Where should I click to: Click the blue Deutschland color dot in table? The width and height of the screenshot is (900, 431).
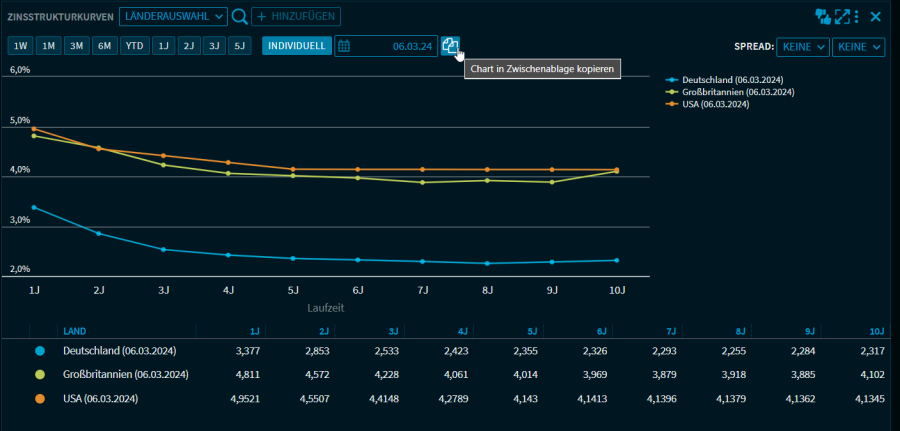tap(40, 351)
